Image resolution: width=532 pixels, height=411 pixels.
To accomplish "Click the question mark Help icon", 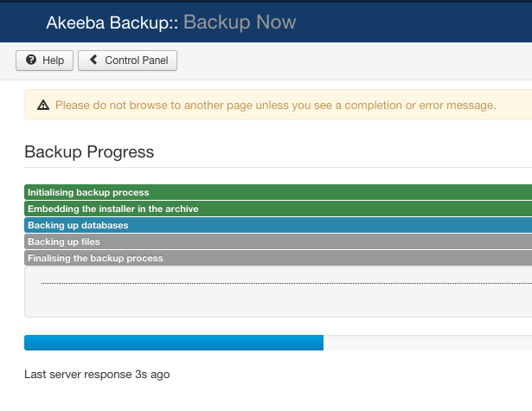I will click(x=31, y=60).
